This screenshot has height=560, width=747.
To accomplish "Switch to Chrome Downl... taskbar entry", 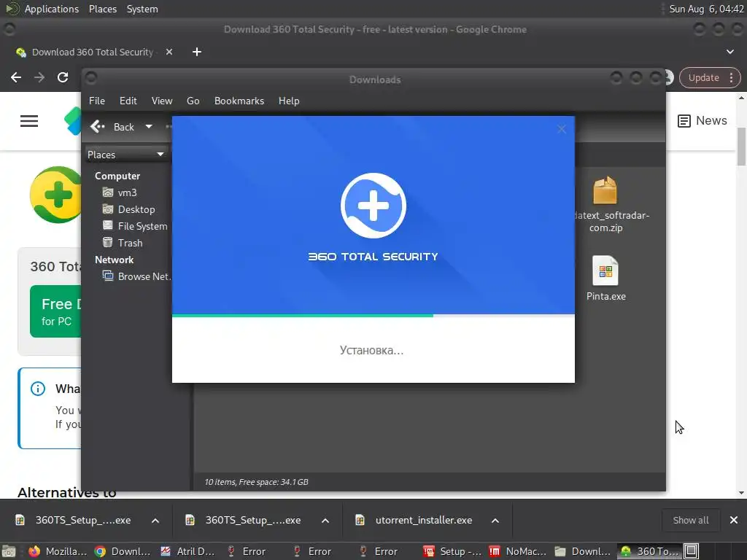I will (123, 551).
